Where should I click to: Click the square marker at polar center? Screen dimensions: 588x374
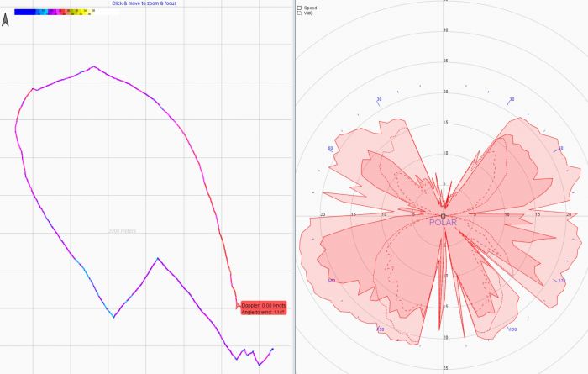(x=444, y=215)
